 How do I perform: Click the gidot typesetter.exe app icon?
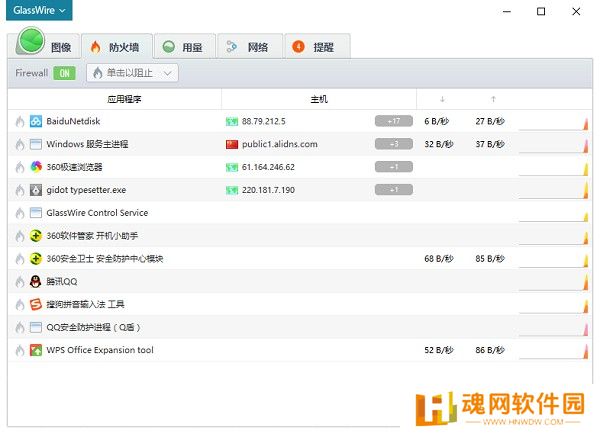click(x=36, y=190)
